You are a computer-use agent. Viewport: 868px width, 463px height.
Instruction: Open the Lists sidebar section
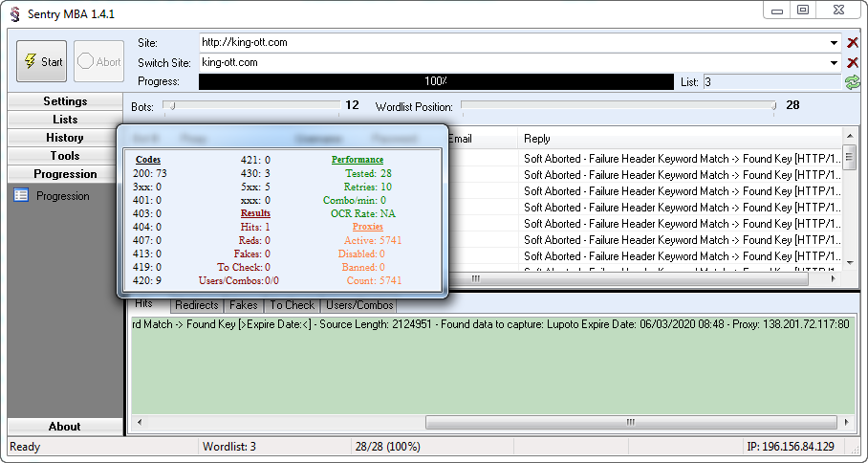tap(65, 120)
